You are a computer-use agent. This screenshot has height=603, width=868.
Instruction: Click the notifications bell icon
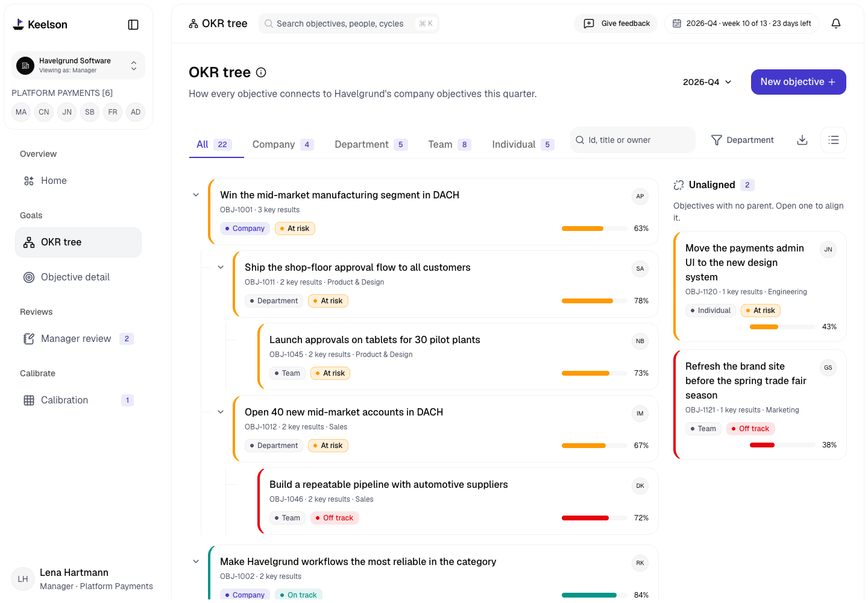(836, 24)
